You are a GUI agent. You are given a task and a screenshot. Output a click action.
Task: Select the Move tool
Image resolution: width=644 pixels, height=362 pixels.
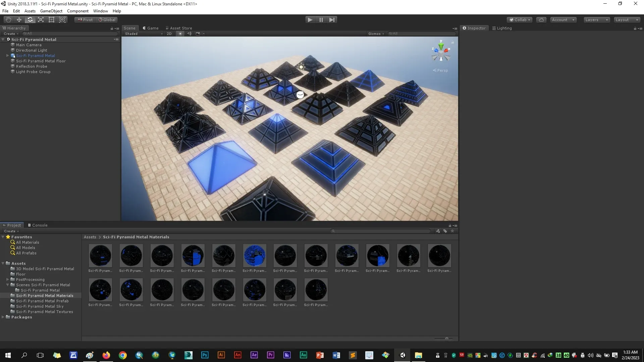pos(19,20)
